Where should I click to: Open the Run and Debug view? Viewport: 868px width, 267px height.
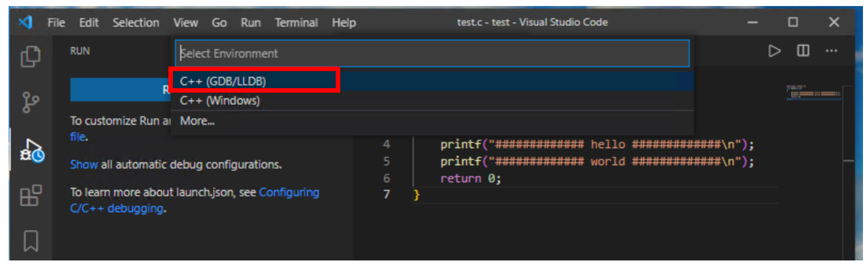tap(32, 151)
